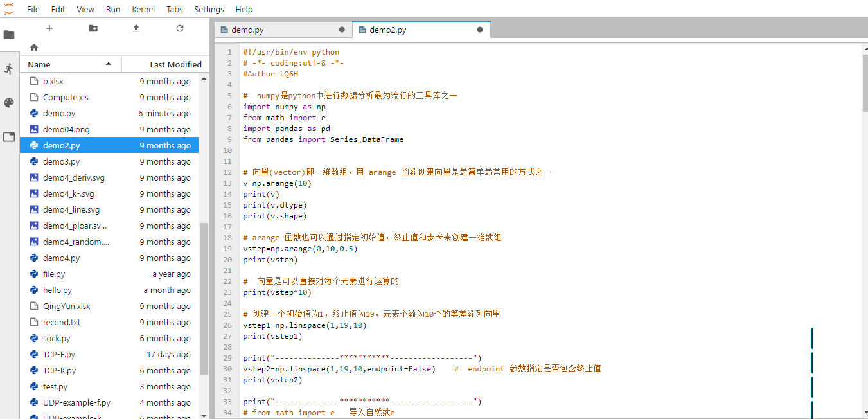This screenshot has height=419, width=868.
Task: Open the View menu
Action: (85, 9)
